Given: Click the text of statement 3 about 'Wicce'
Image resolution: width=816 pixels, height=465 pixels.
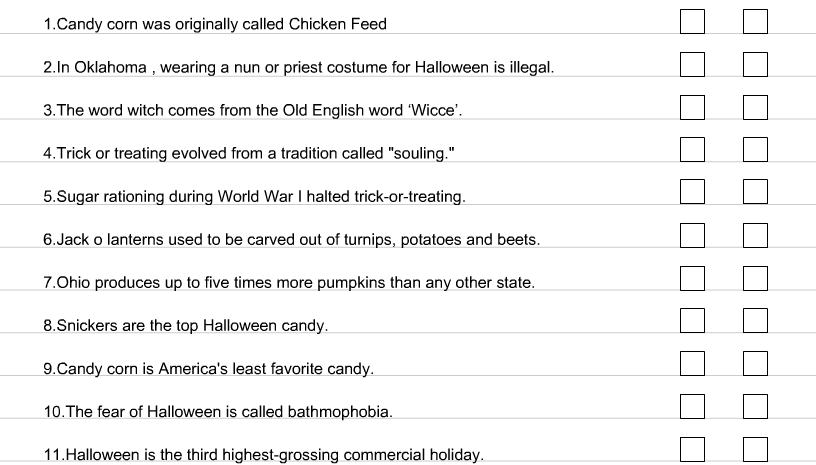Looking at the screenshot, I should coord(253,110).
